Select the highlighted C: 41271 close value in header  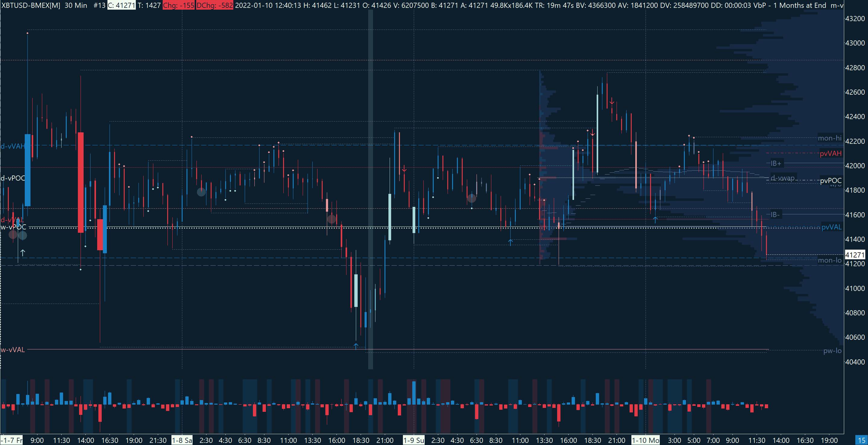(121, 5)
